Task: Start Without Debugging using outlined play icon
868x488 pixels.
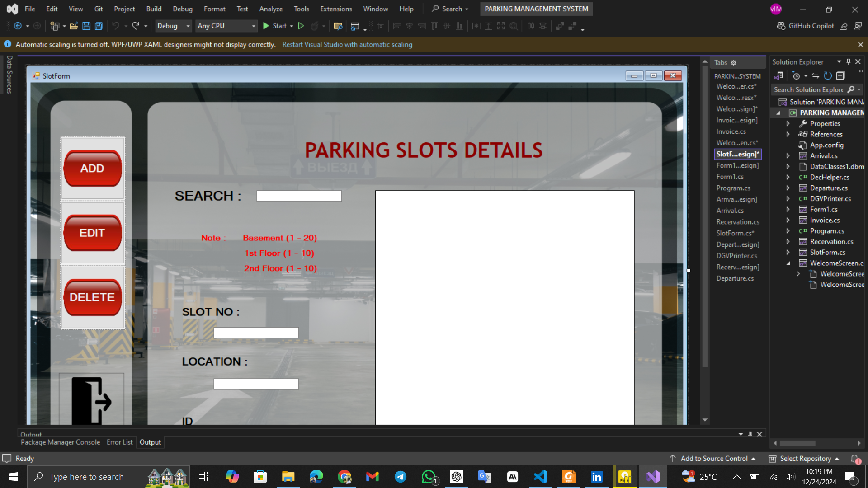Action: click(x=301, y=26)
